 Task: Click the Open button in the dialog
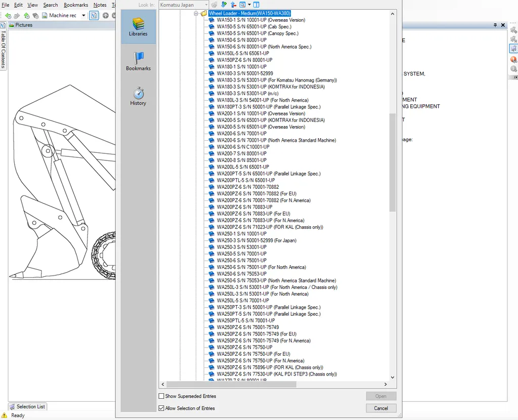point(381,396)
